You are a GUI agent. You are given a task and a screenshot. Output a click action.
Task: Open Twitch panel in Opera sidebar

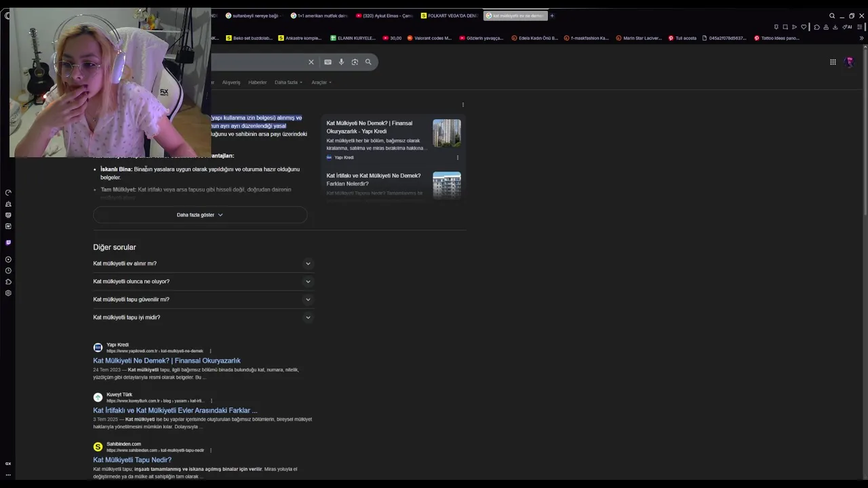click(8, 243)
